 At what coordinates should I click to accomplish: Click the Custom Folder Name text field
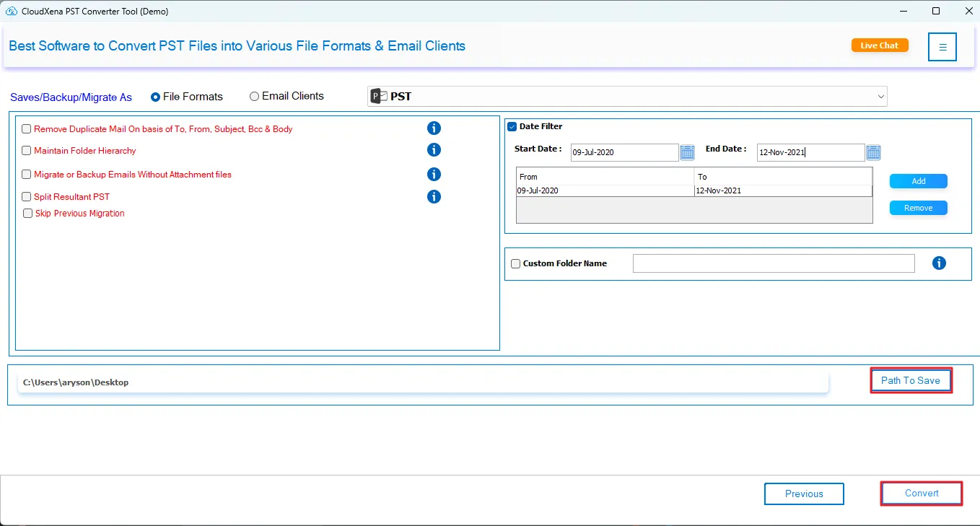click(773, 263)
